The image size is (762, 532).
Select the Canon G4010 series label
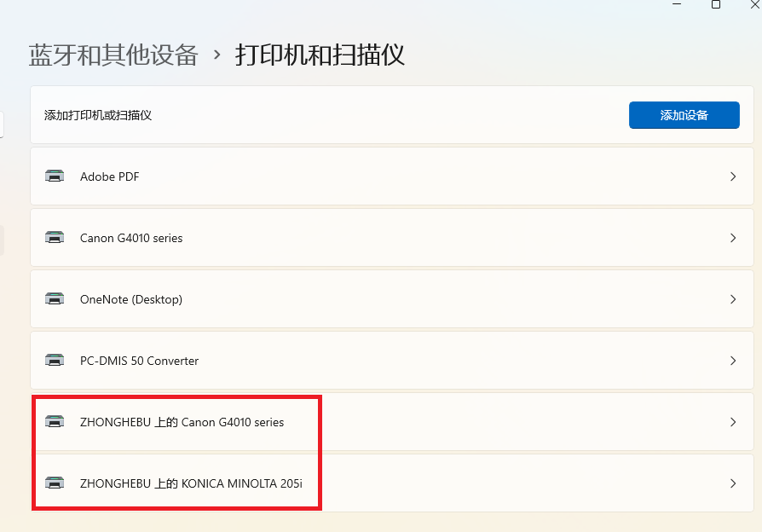pyautogui.click(x=131, y=238)
